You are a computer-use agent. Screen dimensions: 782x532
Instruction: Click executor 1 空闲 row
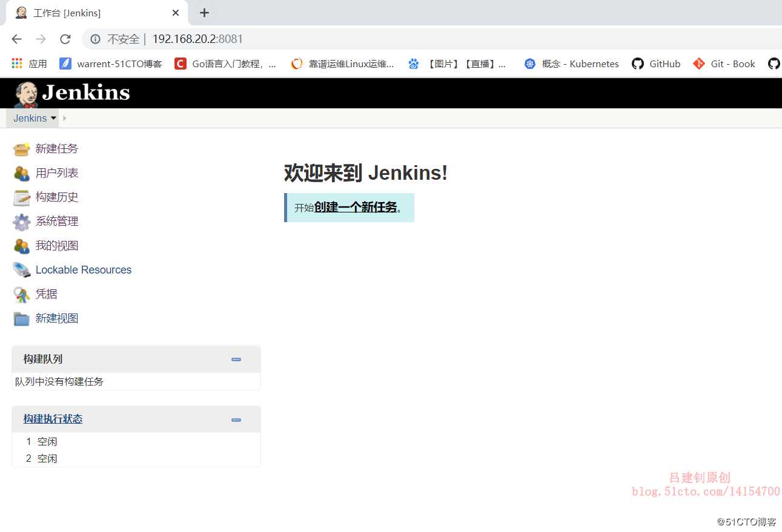point(136,442)
